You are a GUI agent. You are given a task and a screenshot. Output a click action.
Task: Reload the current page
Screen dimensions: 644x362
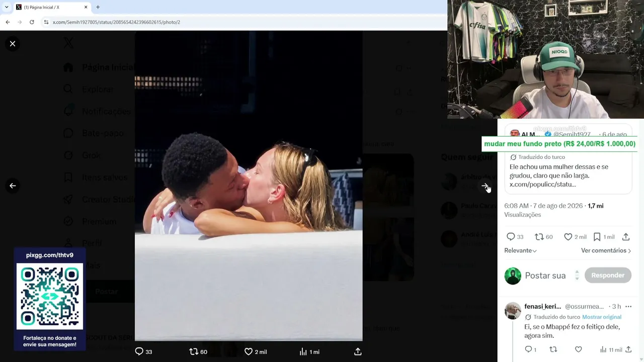32,22
